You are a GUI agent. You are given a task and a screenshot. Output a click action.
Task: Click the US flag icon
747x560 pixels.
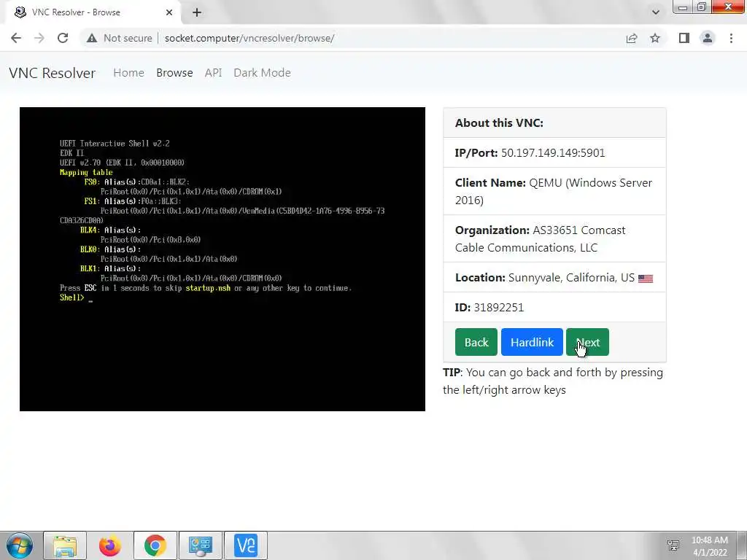pyautogui.click(x=646, y=279)
